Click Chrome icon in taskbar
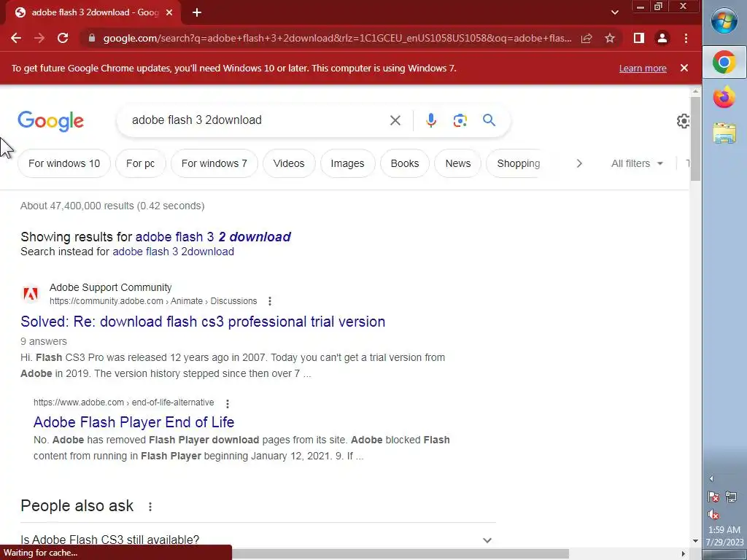The image size is (747, 560). click(x=724, y=63)
